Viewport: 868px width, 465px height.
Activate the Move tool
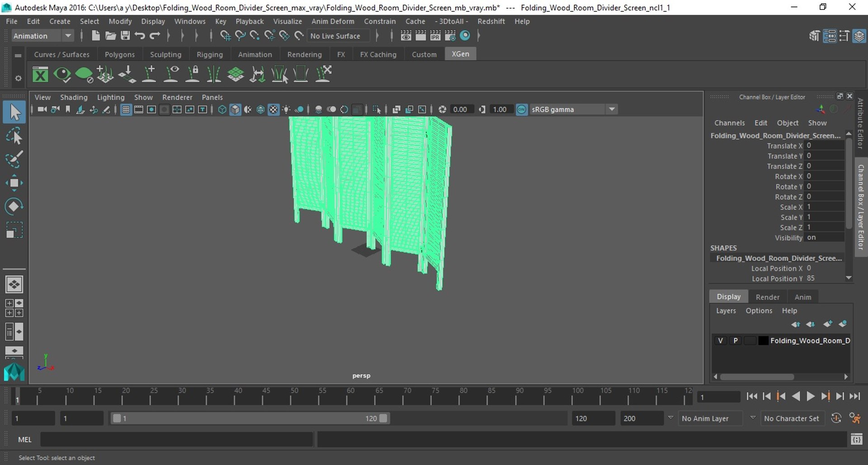pyautogui.click(x=14, y=183)
